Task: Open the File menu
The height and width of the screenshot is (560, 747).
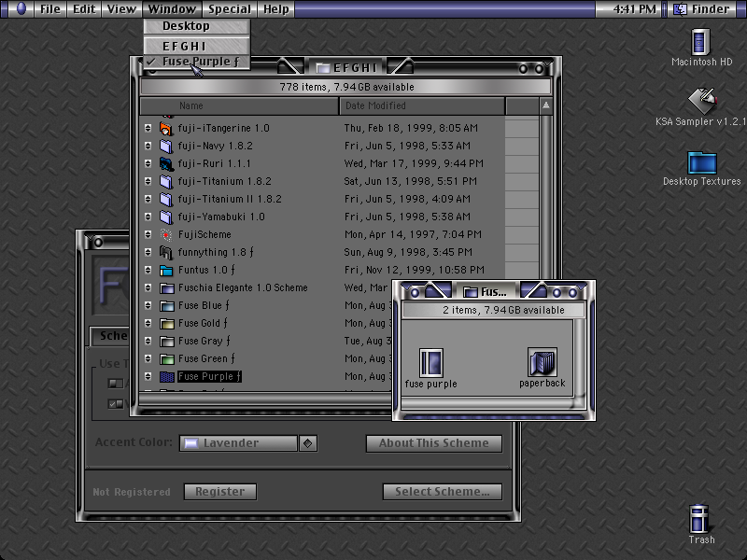Action: pyautogui.click(x=50, y=9)
